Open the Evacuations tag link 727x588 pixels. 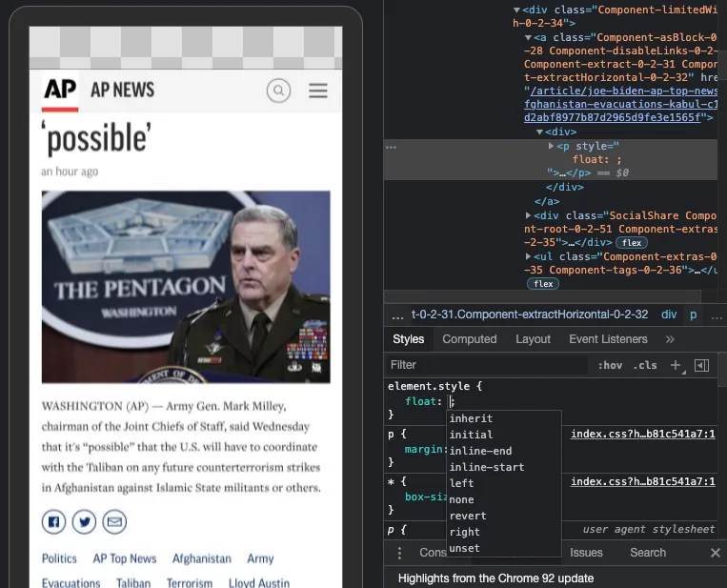pos(71,583)
